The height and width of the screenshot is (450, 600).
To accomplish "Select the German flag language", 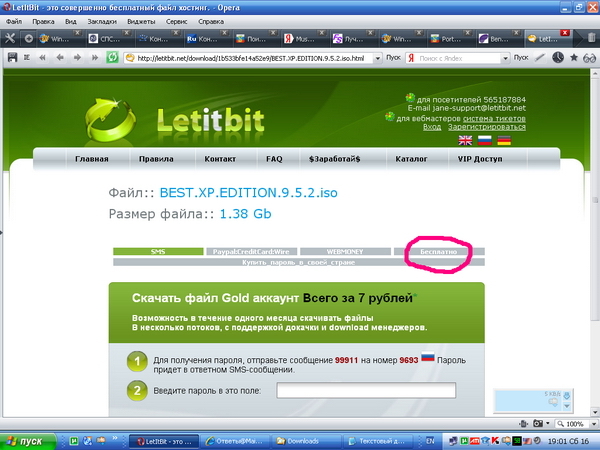I will pos(504,140).
